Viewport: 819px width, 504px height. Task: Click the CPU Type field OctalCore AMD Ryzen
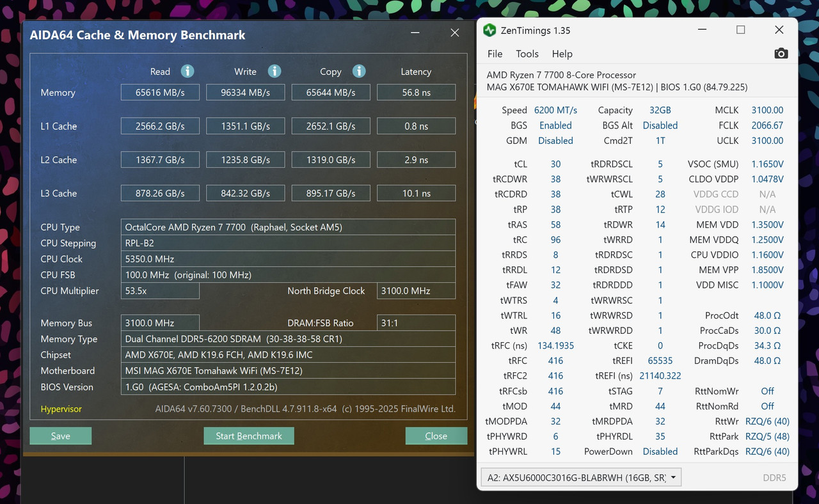[x=288, y=227]
